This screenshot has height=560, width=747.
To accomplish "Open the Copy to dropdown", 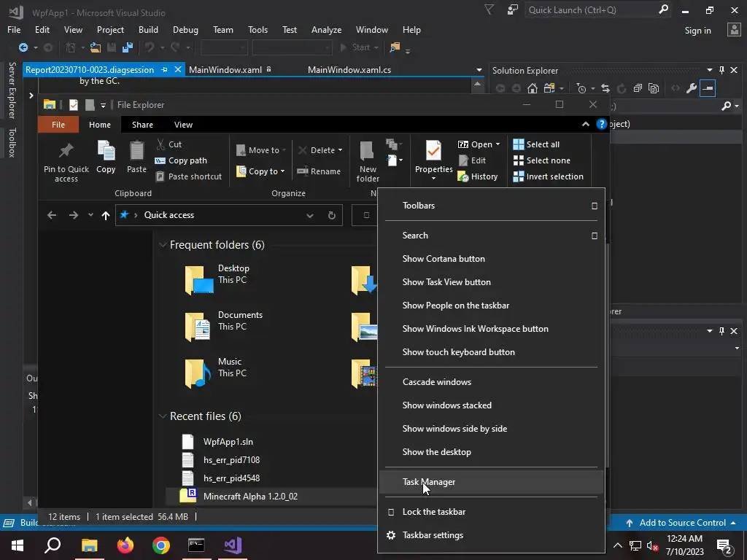I will 261,171.
